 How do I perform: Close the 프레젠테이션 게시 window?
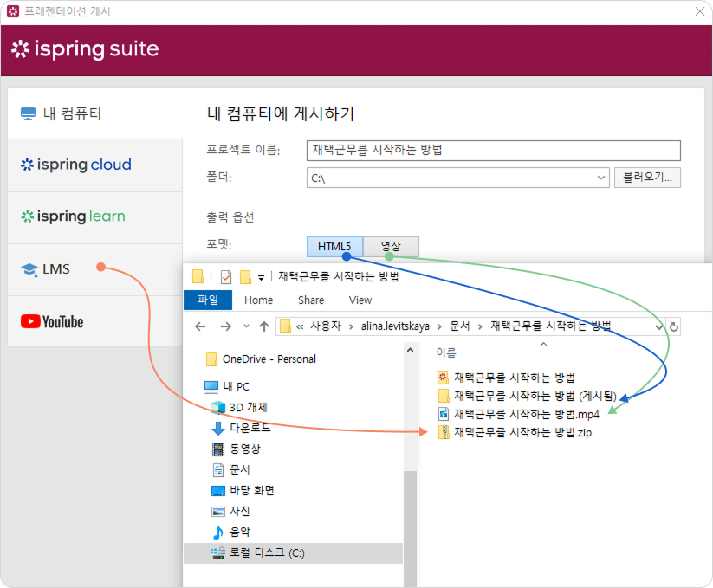700,11
